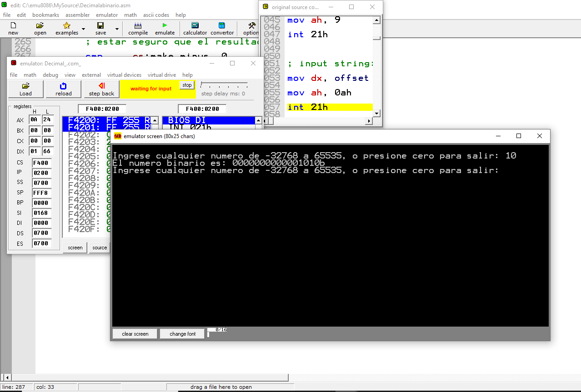The width and height of the screenshot is (581, 392).
Task: Click the Load button in emulator
Action: pyautogui.click(x=26, y=89)
